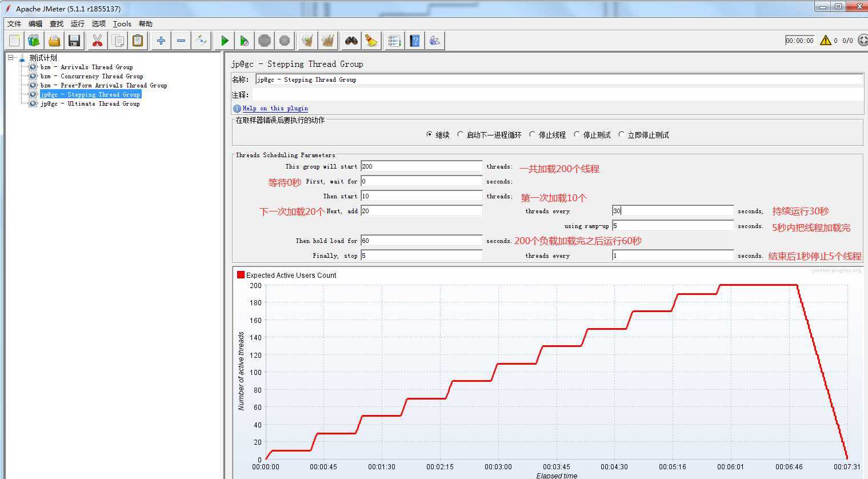868x479 pixels.
Task: Open the 运行 menu
Action: (78, 23)
